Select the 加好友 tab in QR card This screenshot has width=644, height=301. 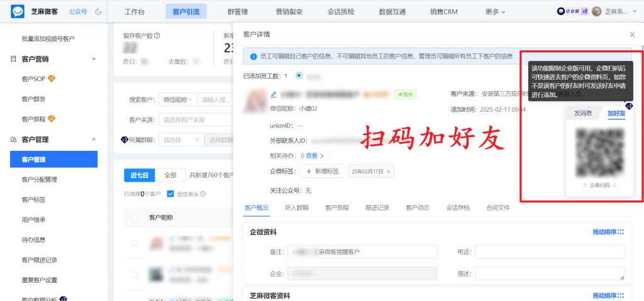[616, 113]
